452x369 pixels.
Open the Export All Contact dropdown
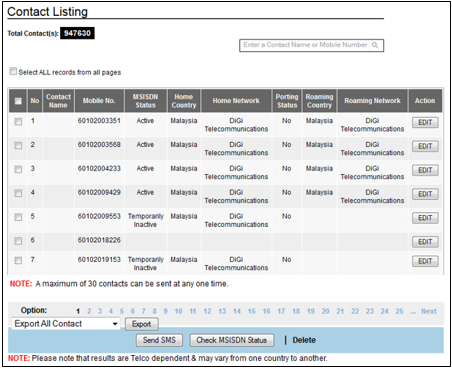(x=66, y=324)
